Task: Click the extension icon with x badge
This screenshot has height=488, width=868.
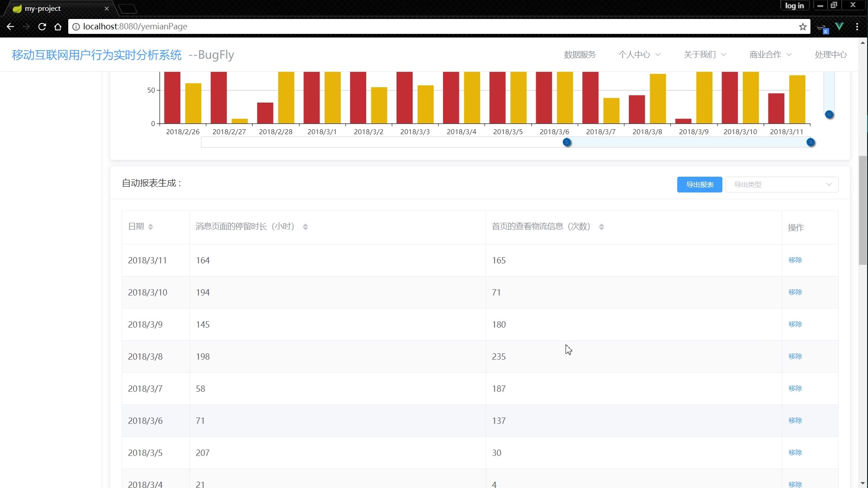Action: coord(822,28)
